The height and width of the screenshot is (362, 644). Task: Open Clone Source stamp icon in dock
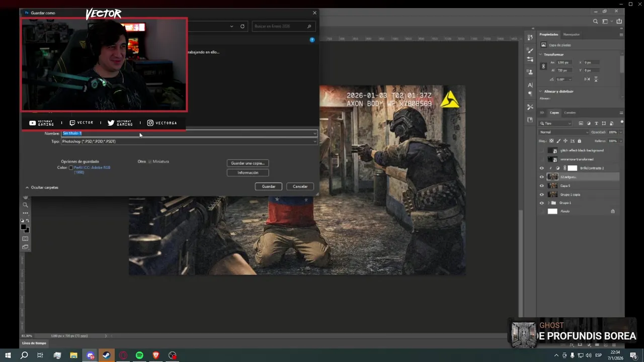click(x=530, y=72)
